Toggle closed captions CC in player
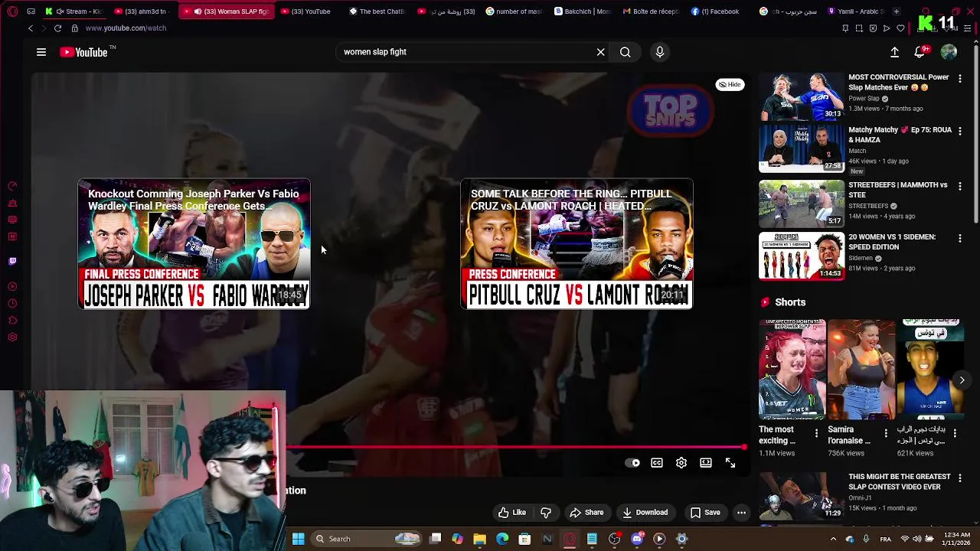 (657, 463)
